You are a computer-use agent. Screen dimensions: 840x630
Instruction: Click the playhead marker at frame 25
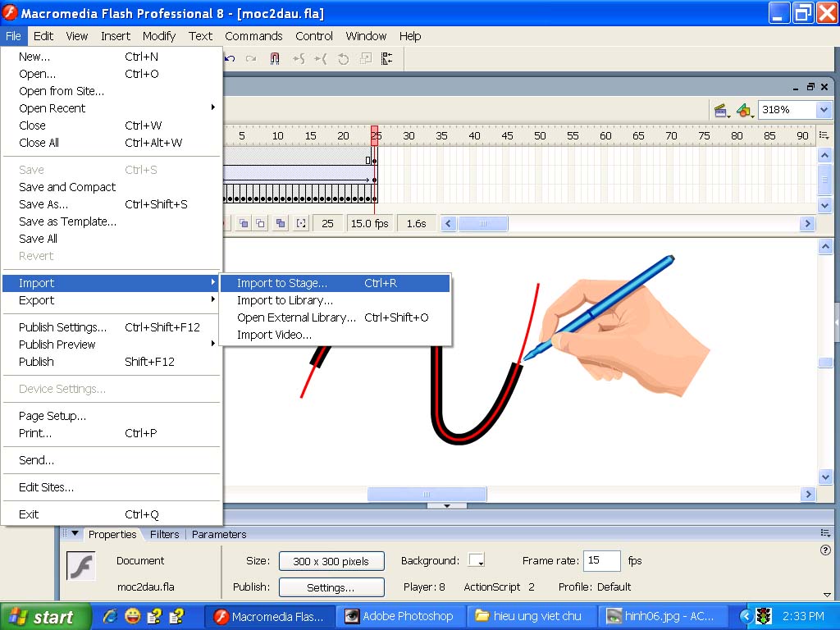(374, 135)
